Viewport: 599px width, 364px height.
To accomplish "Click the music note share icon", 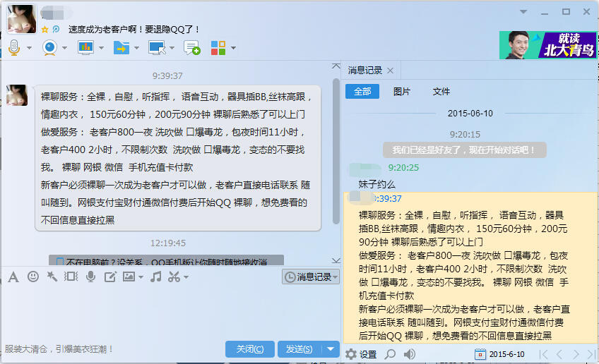I will point(155,277).
